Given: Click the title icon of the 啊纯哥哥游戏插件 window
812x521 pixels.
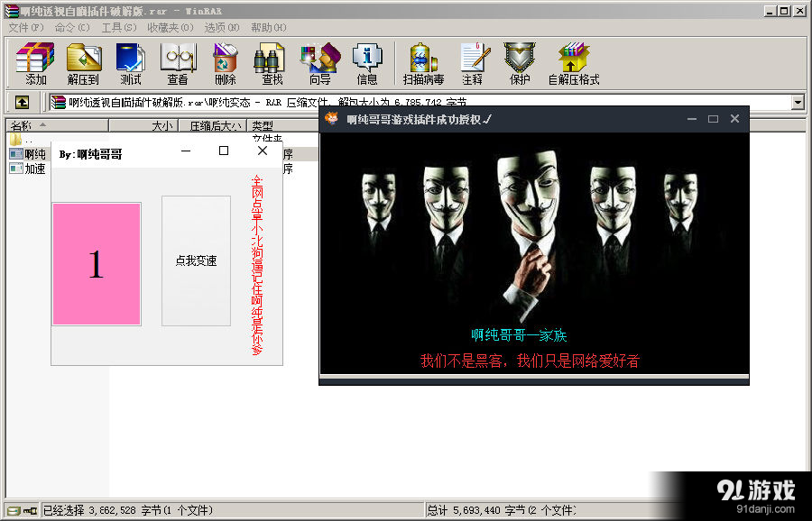Looking at the screenshot, I should (x=332, y=119).
